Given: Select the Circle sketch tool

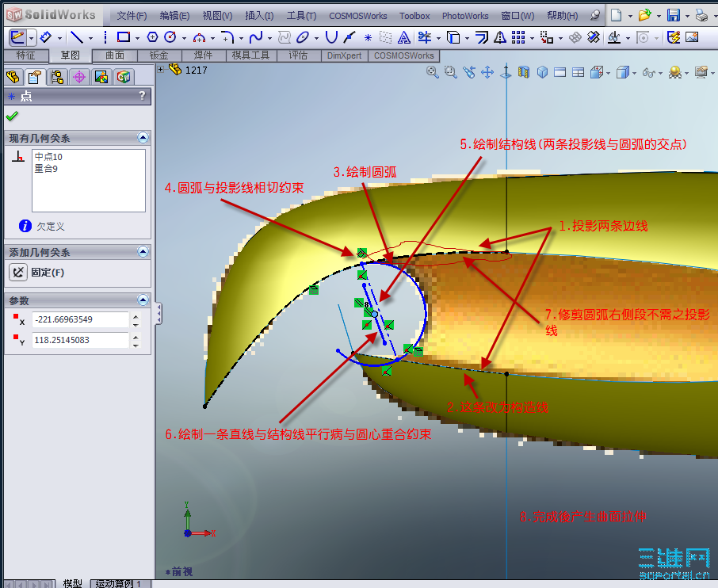Looking at the screenshot, I should pyautogui.click(x=170, y=37).
